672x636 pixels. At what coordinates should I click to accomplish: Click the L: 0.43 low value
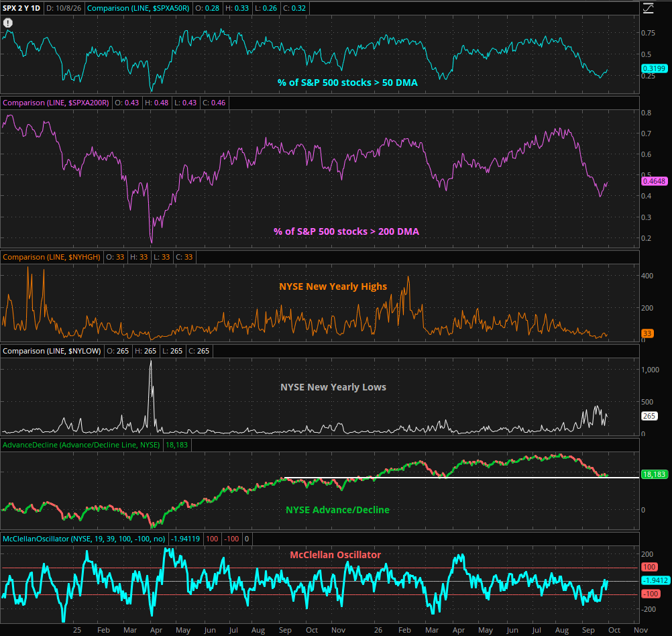[185, 103]
